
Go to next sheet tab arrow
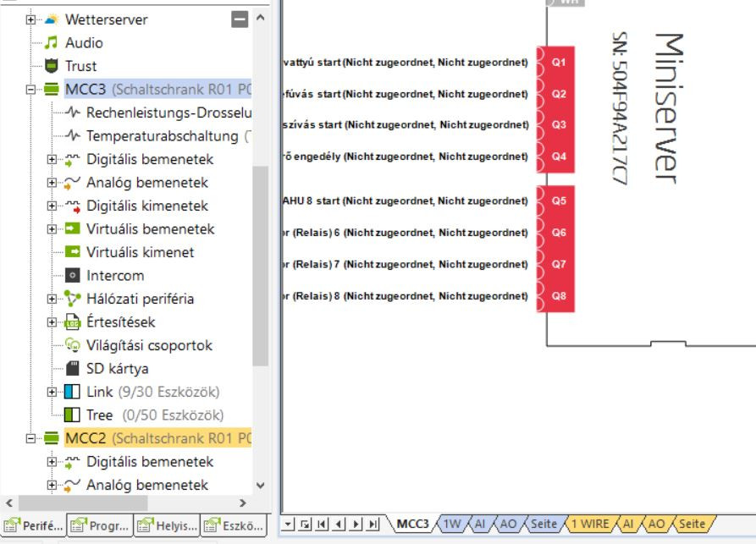[x=356, y=524]
